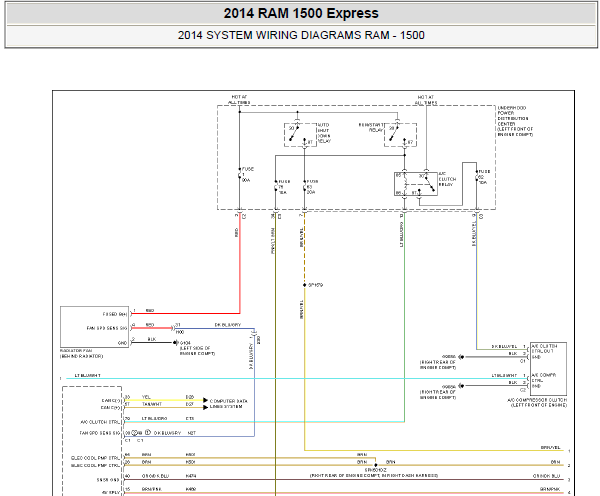Viewport: 600px width, 496px height.
Task: Click the "BLK" ground wire label at Radiator Fan
Action: (x=152, y=339)
